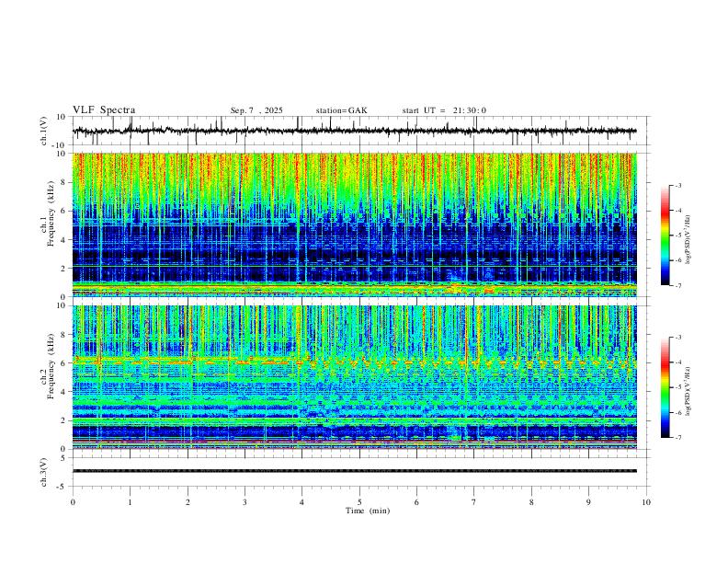Click the "VLF Spectra" title text
The image size is (728, 563).
point(104,110)
